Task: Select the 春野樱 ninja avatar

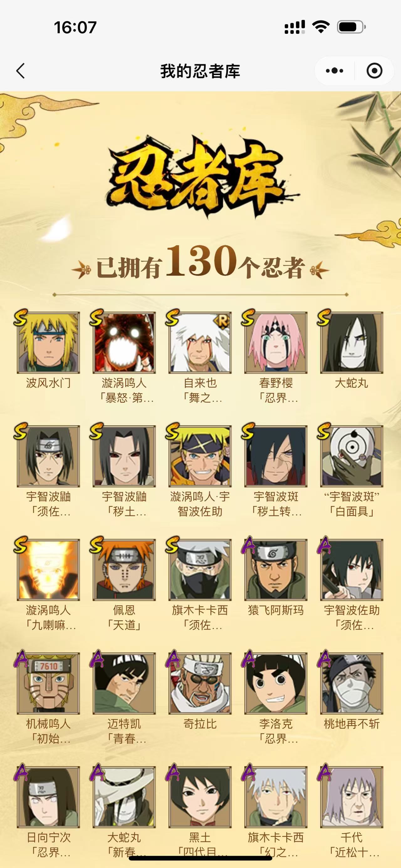Action: (x=276, y=342)
